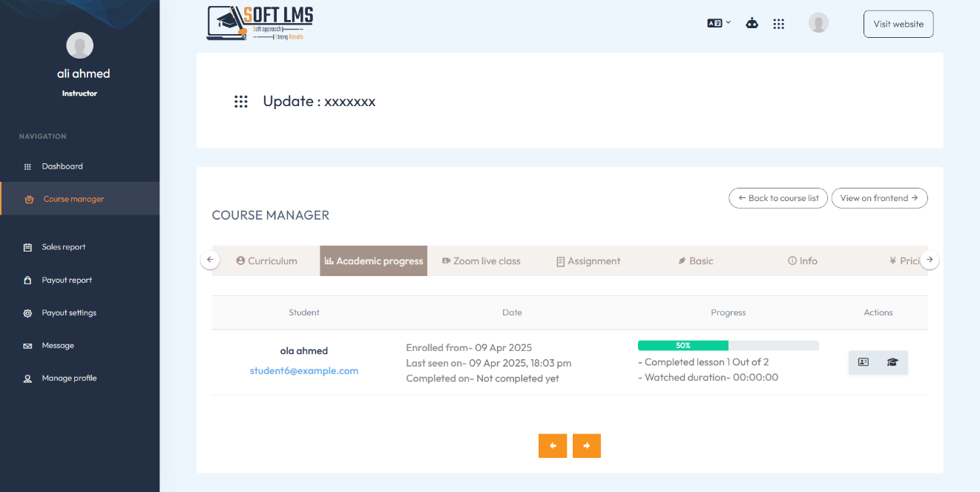This screenshot has height=492, width=980.
Task: Switch to the Assignment tab
Action: point(588,261)
